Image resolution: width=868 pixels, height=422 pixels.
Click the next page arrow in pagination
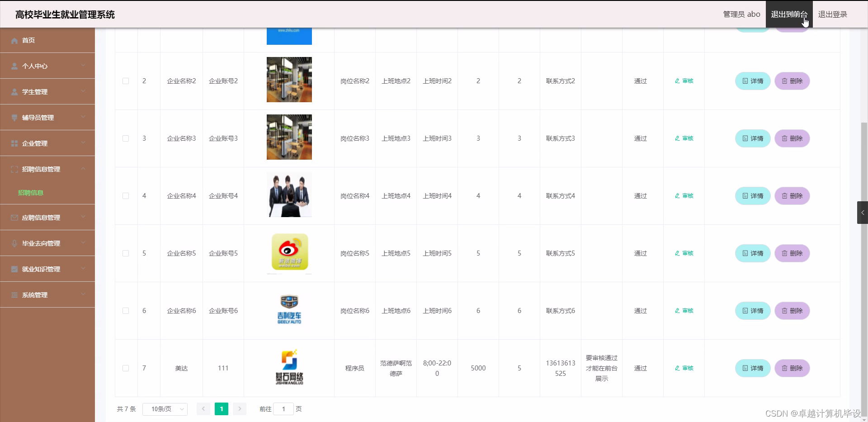click(x=239, y=408)
